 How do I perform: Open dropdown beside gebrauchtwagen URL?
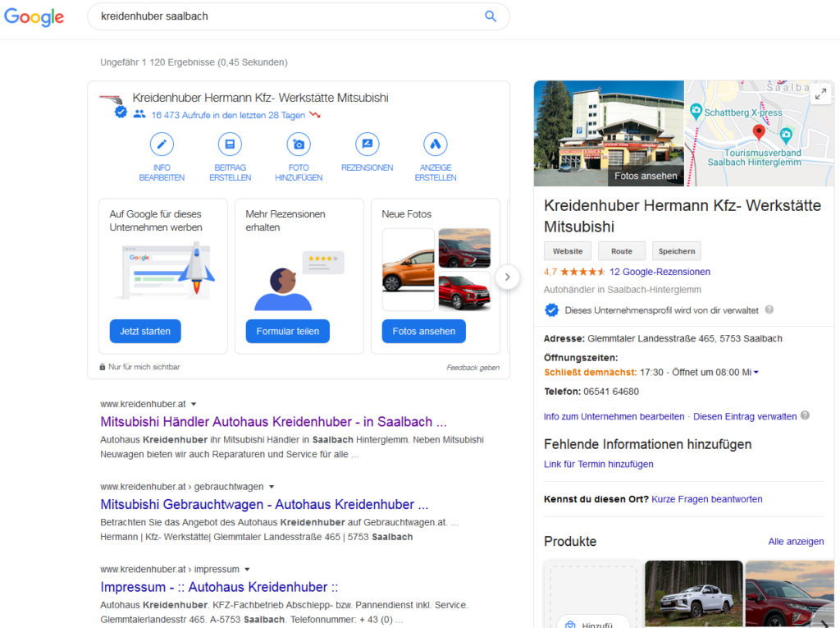pos(272,487)
